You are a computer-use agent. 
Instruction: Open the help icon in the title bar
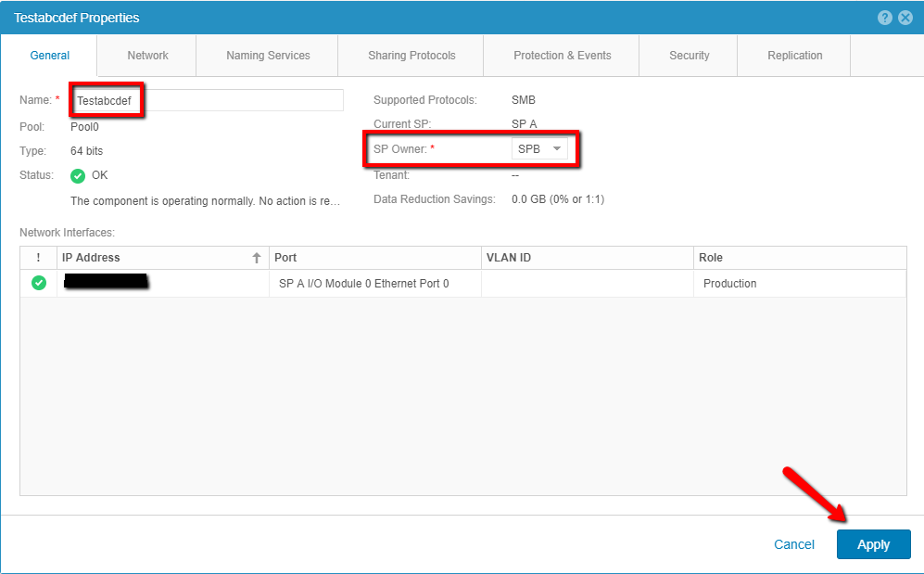coord(885,17)
